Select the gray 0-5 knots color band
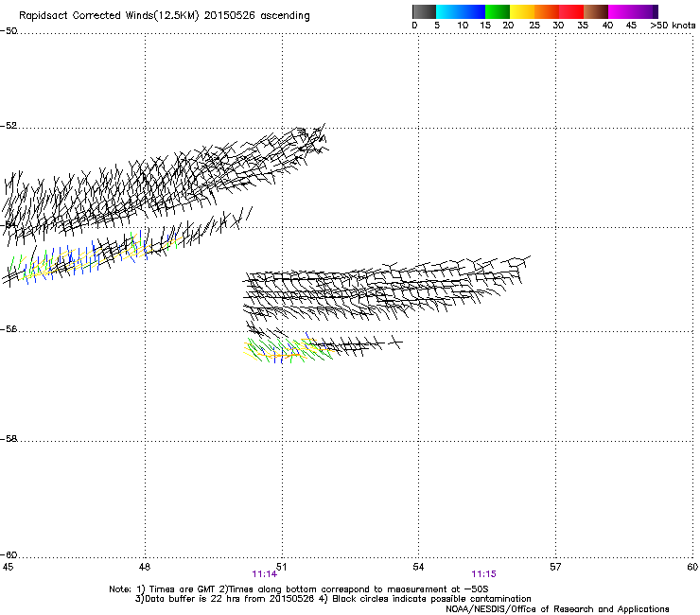700x615 pixels. click(x=424, y=11)
